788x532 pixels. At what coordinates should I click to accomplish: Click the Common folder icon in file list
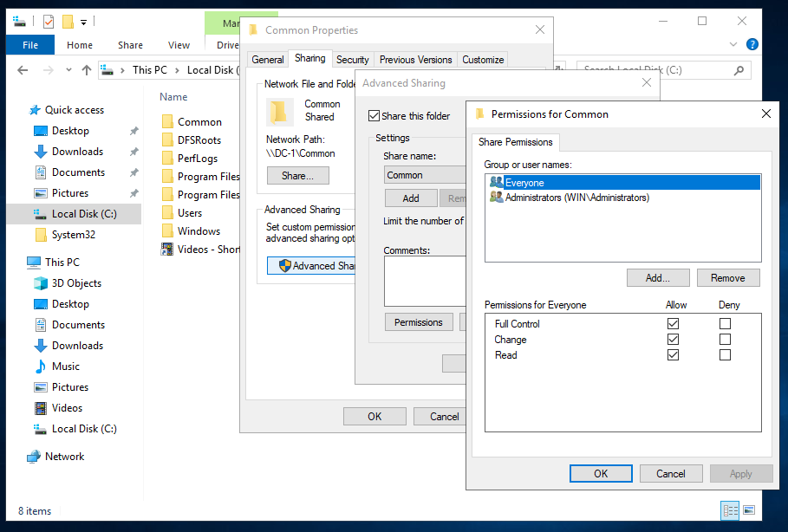tap(167, 122)
